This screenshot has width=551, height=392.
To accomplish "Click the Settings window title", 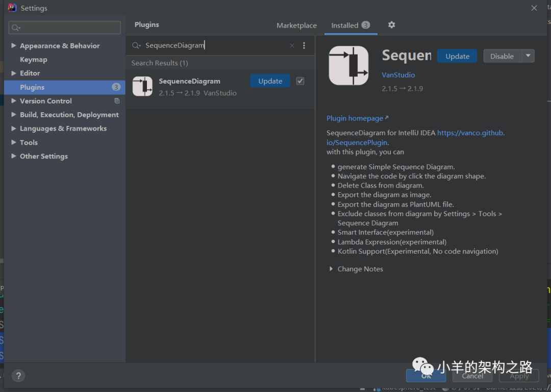I will coord(34,8).
